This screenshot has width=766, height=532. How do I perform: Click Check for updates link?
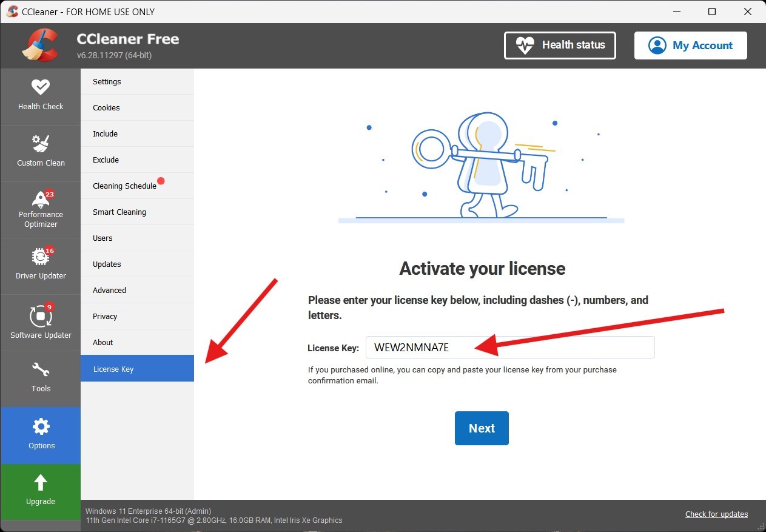(716, 514)
